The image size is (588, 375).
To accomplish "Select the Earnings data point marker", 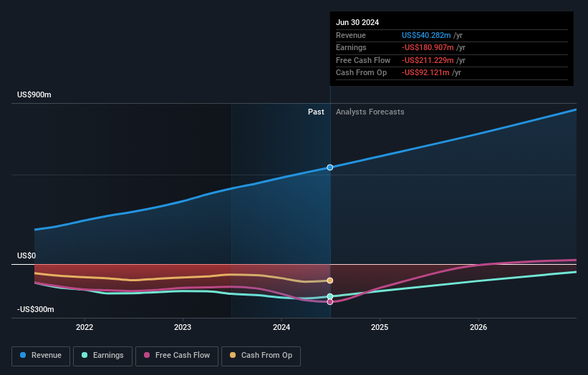I will pos(330,297).
